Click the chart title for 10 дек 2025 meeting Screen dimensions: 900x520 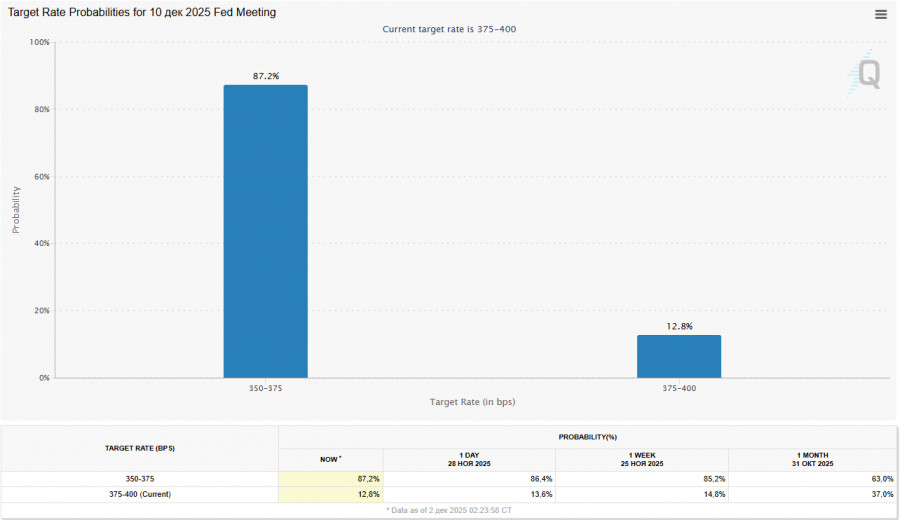click(143, 12)
